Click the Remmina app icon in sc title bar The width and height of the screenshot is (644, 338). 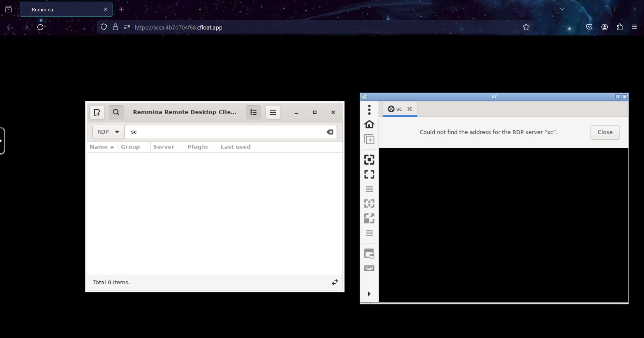365,97
